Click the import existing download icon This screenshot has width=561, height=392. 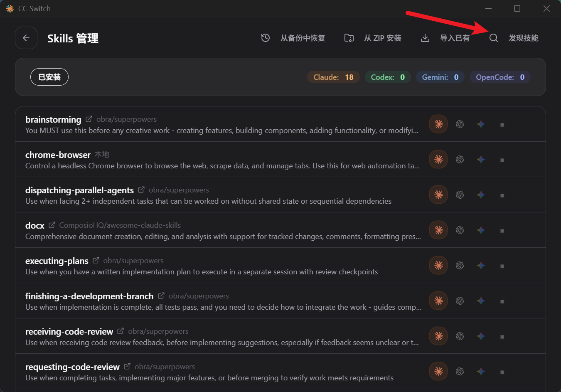425,38
